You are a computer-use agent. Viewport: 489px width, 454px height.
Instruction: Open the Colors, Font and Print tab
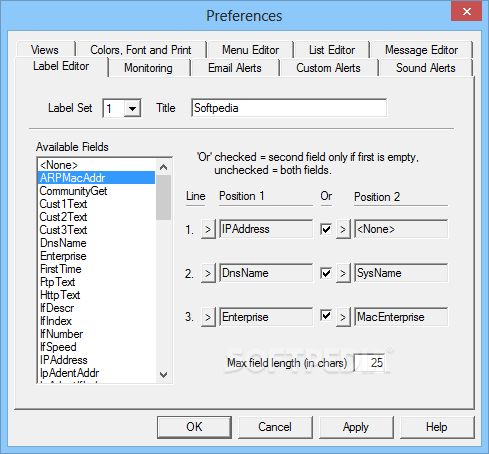click(141, 50)
